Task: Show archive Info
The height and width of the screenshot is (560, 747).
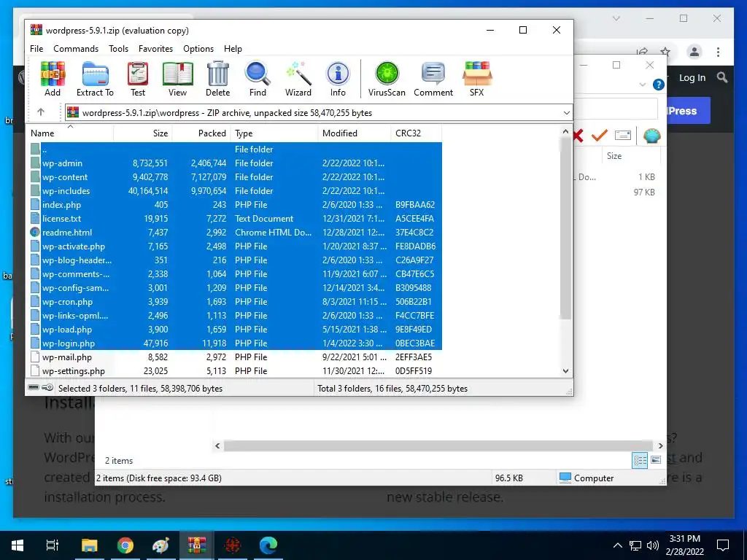Action: (338, 79)
